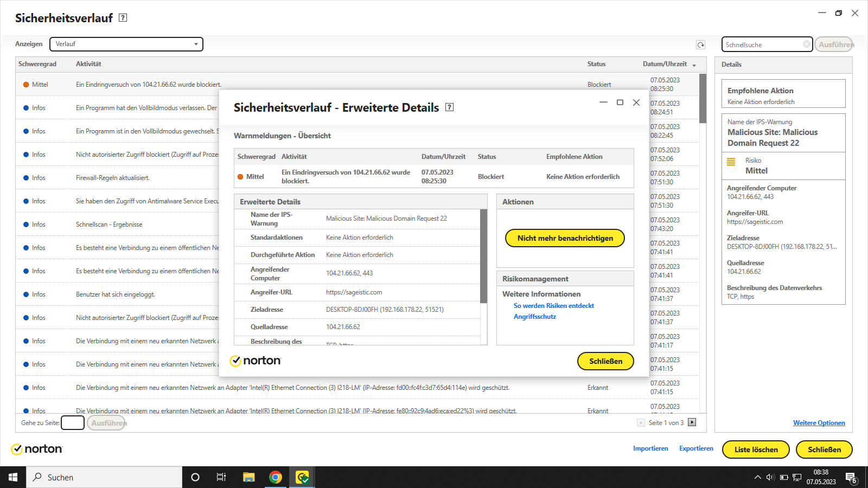Viewport: 868px width, 488px height.
Task: Clear the history with Liste löschen
Action: point(756,450)
